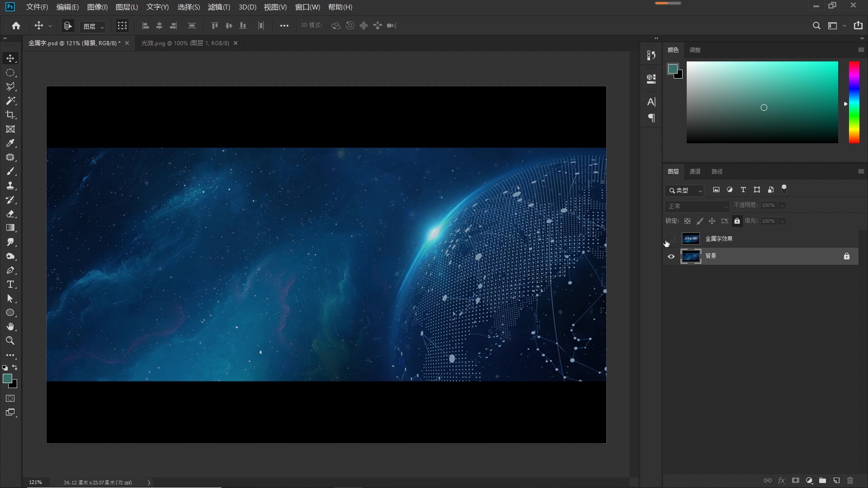This screenshot has width=868, height=488.
Task: Click the Home button in options bar
Action: point(16,26)
